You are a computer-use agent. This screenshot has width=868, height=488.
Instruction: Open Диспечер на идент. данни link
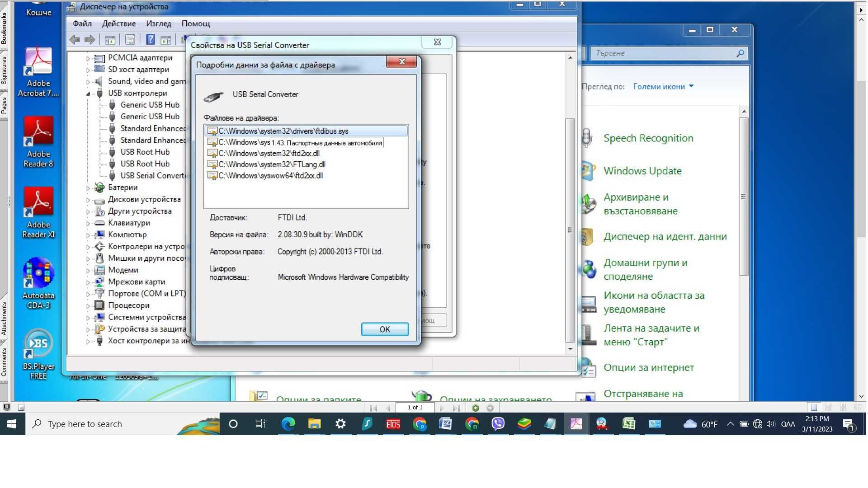point(665,237)
